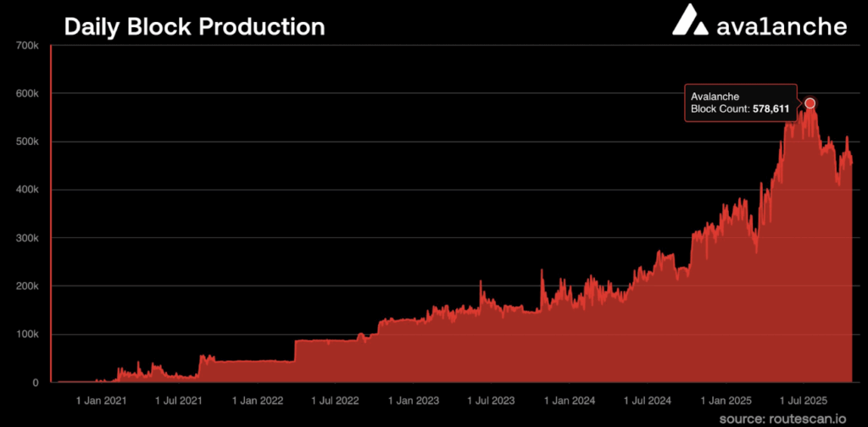Select the 1 Jan 2022 axis tick
The image size is (868, 427).
pos(258,400)
